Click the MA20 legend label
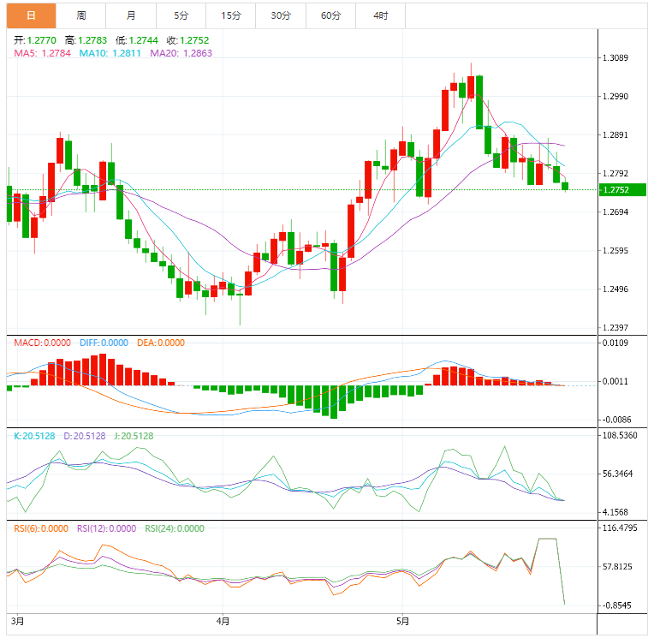 181,53
